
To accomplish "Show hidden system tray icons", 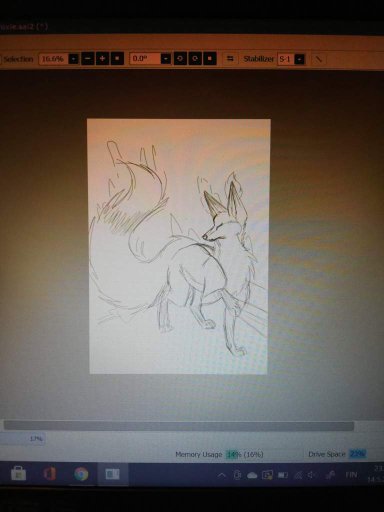I will [x=221, y=475].
